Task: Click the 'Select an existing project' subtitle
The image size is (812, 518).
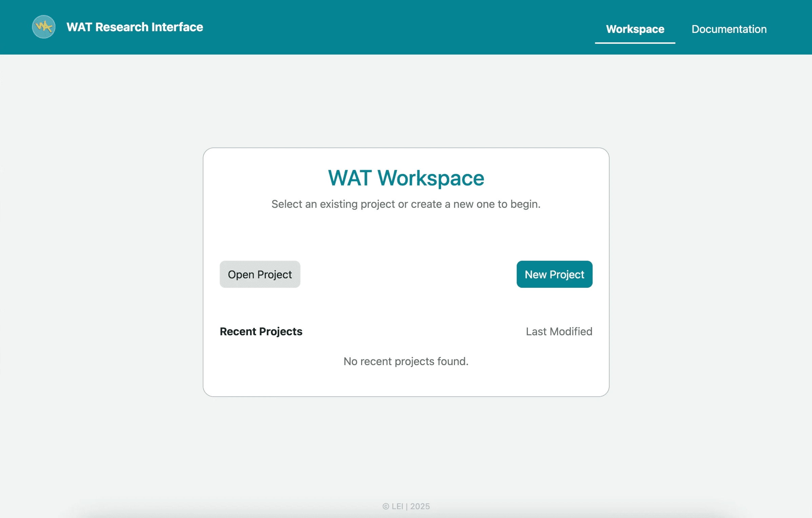Action: [x=406, y=204]
